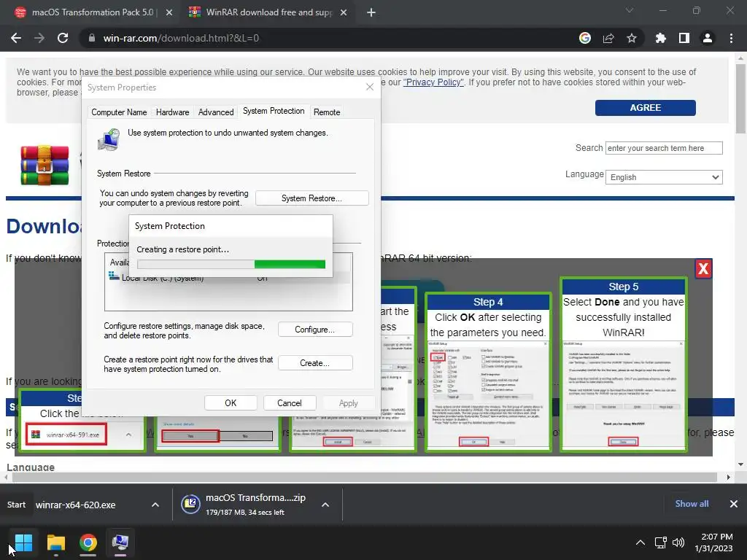Click the Google account icon in address bar
This screenshot has width=747, height=560.
point(585,38)
